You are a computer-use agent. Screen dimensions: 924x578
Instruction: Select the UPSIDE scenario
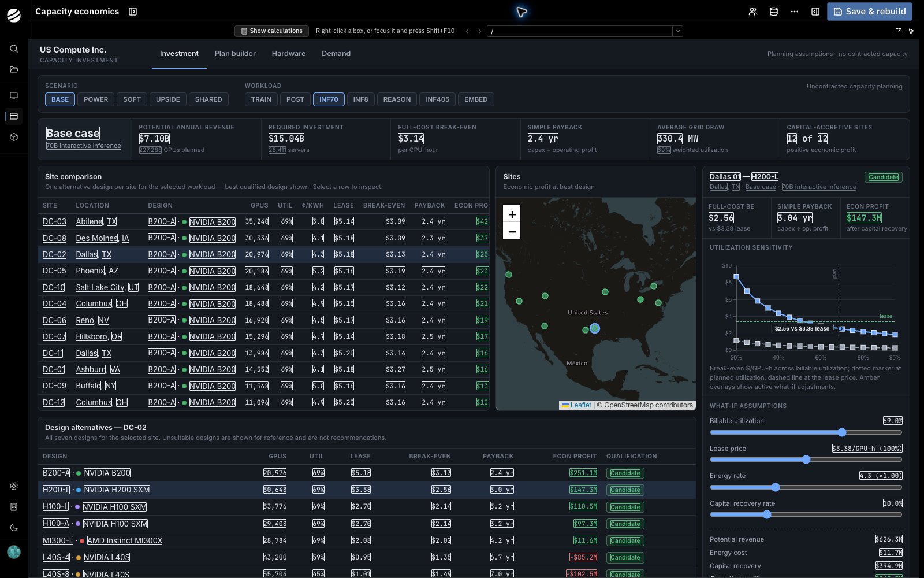click(168, 99)
